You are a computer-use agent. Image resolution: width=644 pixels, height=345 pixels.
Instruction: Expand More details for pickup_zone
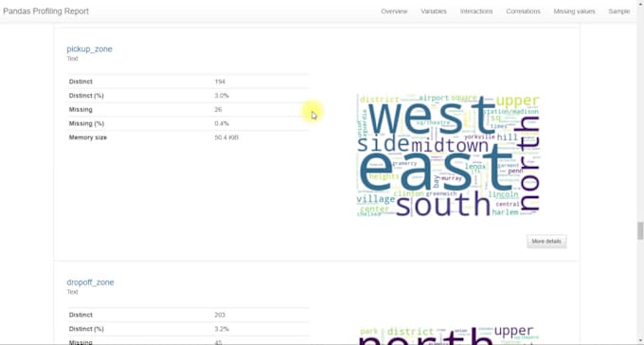pos(546,242)
